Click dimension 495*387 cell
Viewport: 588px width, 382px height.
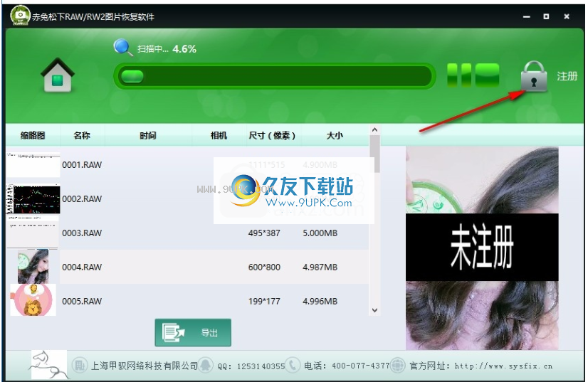[264, 233]
